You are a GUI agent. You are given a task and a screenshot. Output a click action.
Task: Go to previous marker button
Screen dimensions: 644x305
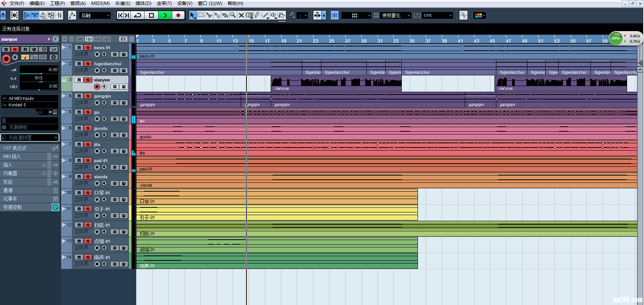[x=120, y=15]
